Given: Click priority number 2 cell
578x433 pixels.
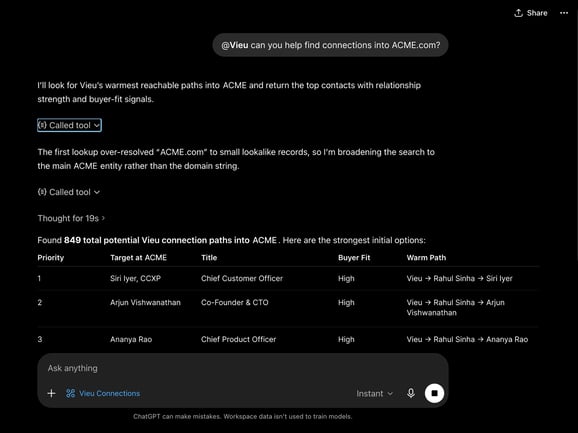Looking at the screenshot, I should tap(39, 303).
